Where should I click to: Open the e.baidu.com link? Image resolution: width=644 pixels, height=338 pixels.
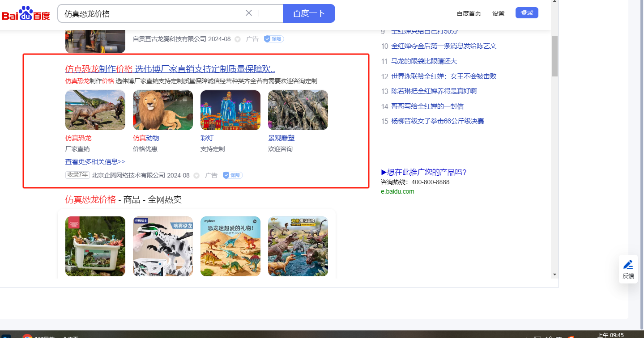pos(397,191)
